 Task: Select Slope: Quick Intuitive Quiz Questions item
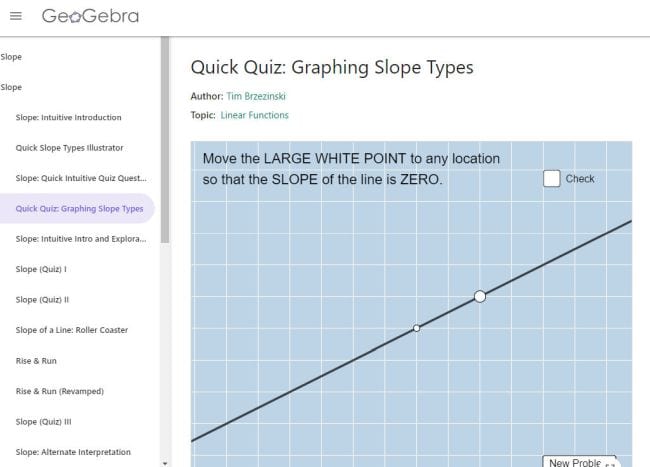coord(81,178)
